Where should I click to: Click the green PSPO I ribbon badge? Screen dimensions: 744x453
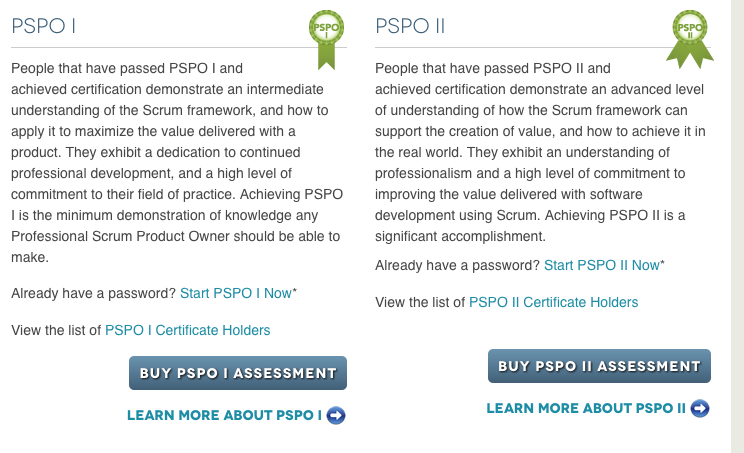click(x=326, y=40)
